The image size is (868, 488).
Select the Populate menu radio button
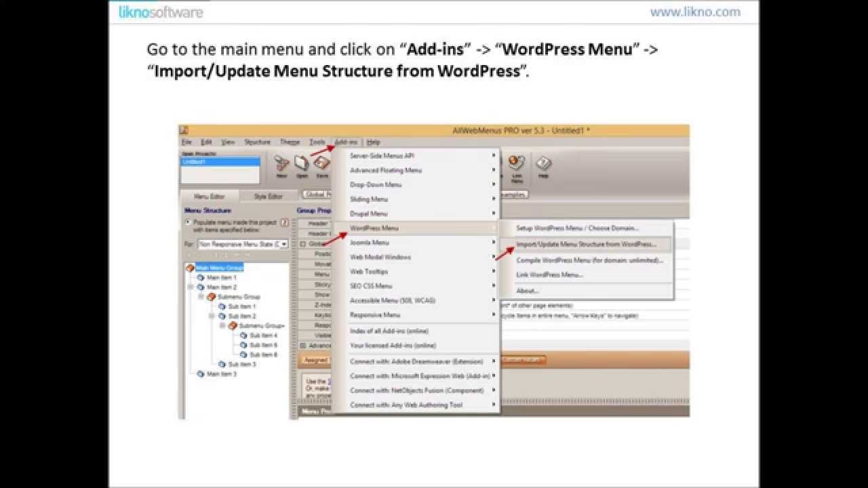(x=189, y=222)
